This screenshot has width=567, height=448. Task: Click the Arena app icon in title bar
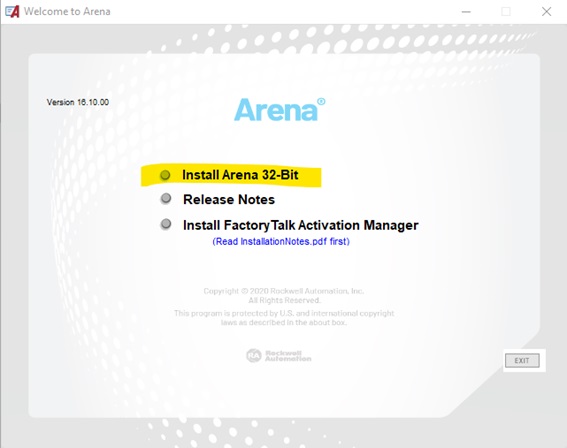(x=12, y=12)
